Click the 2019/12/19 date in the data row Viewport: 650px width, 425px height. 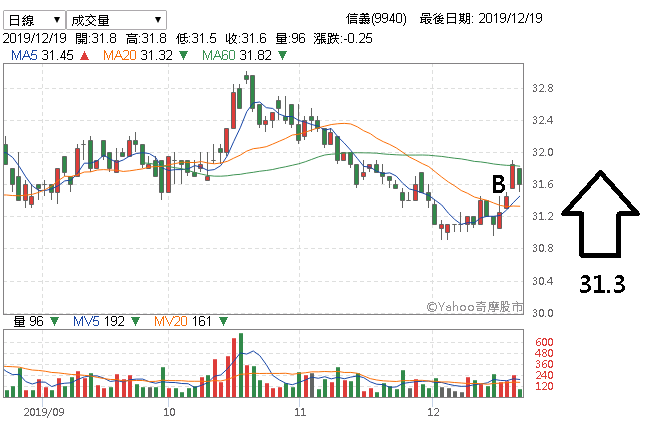click(x=34, y=39)
